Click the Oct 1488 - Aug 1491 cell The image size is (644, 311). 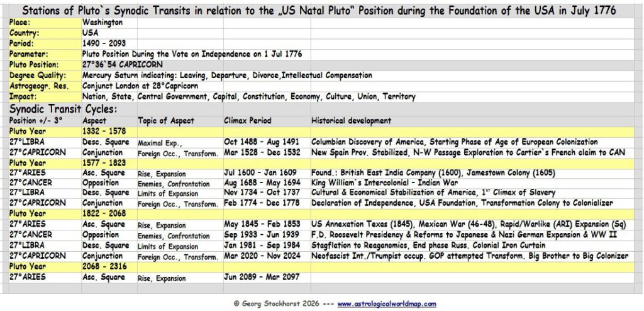tap(267, 142)
